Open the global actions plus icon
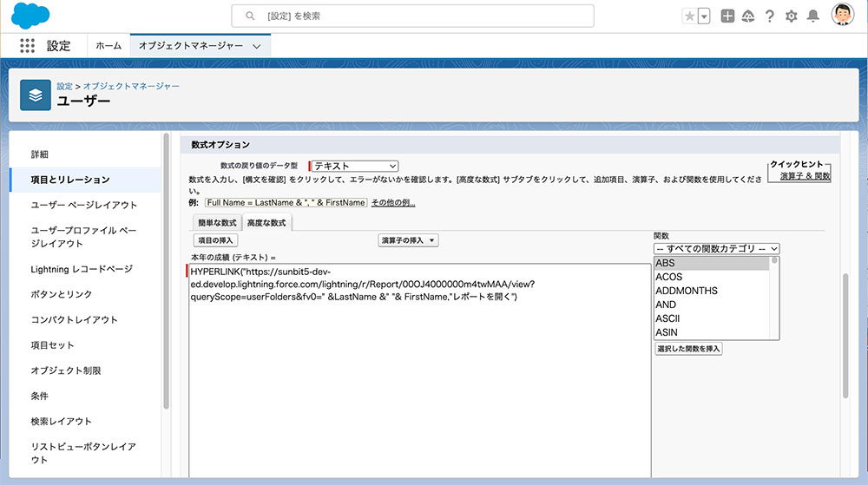The width and height of the screenshot is (868, 485). coord(727,16)
